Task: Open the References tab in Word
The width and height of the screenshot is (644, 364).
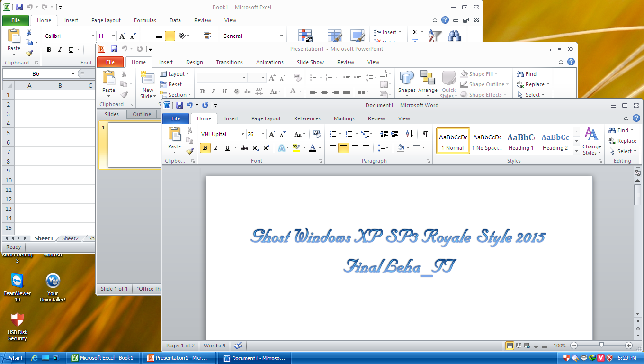Action: click(x=307, y=118)
